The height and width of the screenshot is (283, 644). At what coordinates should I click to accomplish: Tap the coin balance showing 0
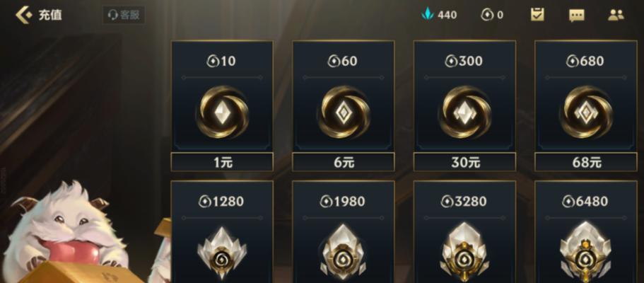pyautogui.click(x=492, y=16)
